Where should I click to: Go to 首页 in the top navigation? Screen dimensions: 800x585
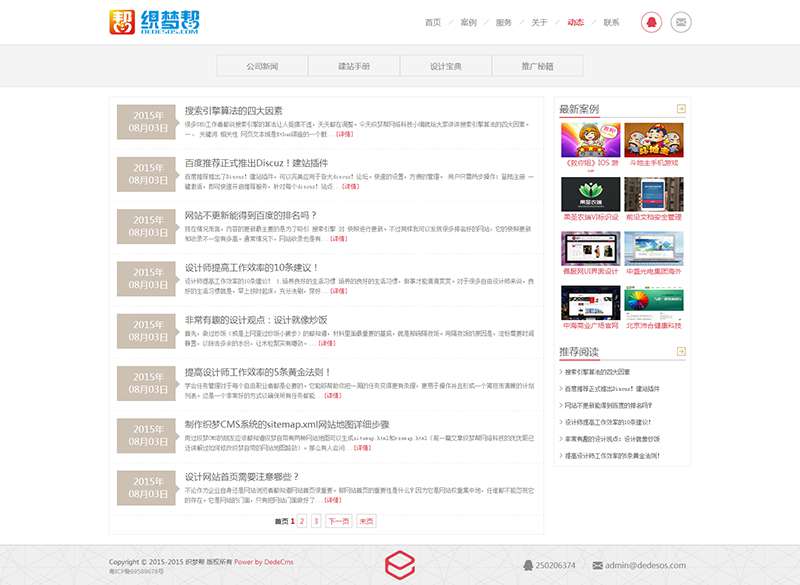433,22
